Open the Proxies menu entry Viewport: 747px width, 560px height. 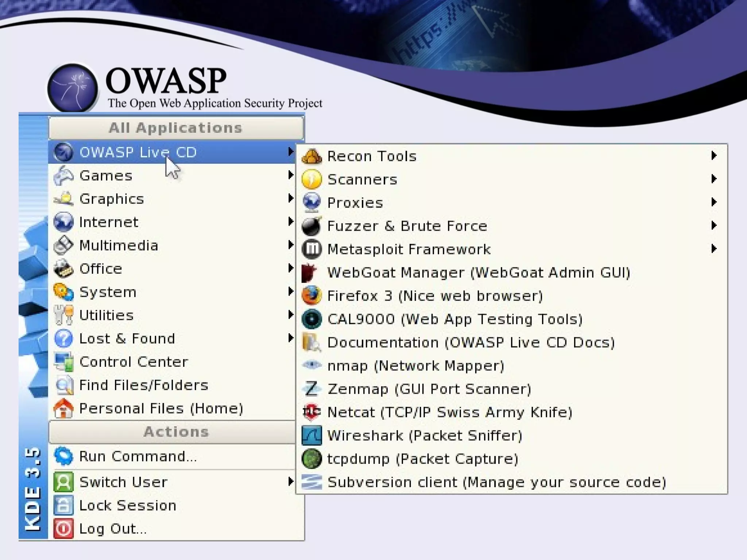click(x=355, y=203)
